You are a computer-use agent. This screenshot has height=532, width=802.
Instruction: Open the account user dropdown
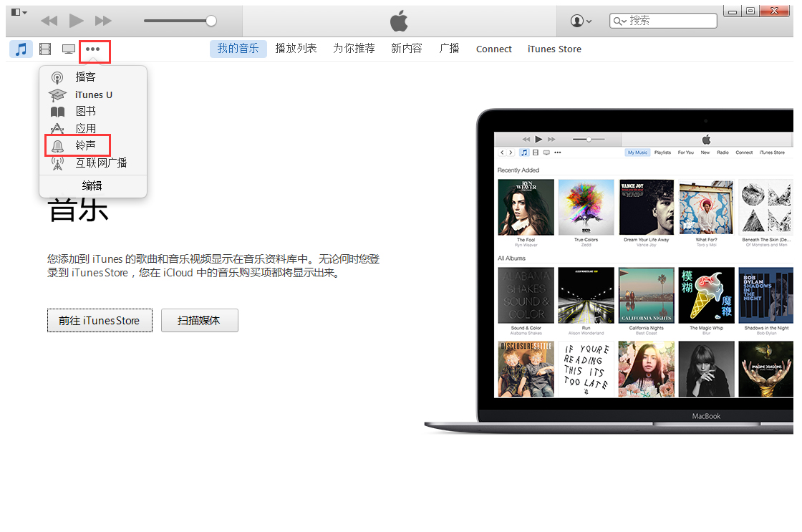point(581,21)
